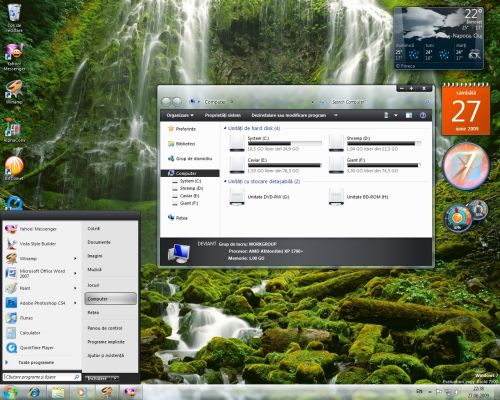
Task: Select Grup de domiciliu in navigation pane
Action: tap(190, 159)
